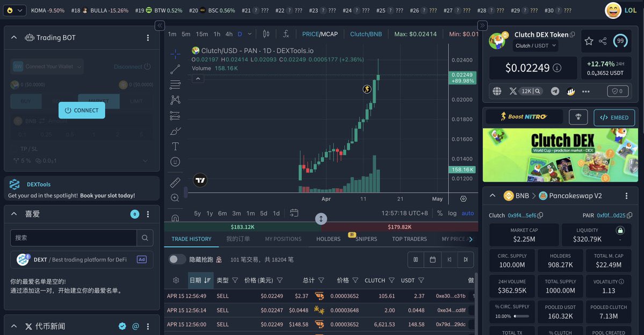644x335 pixels.
Task: Open the emoji icons tool
Action: [x=175, y=162]
